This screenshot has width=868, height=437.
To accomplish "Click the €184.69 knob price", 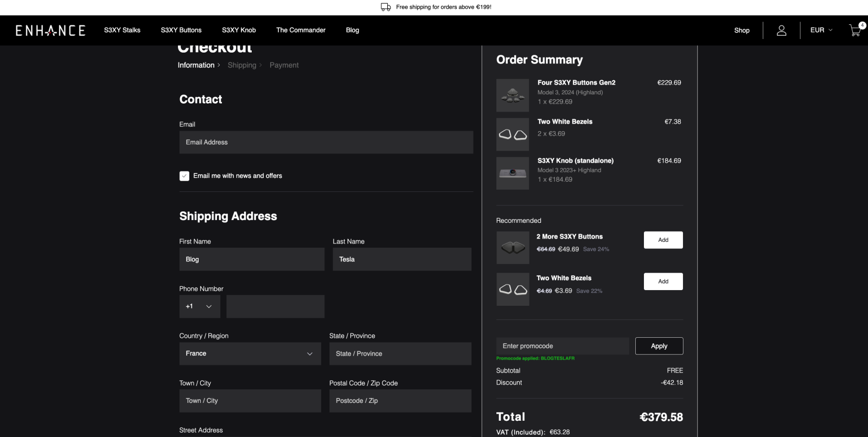I will click(x=669, y=160).
